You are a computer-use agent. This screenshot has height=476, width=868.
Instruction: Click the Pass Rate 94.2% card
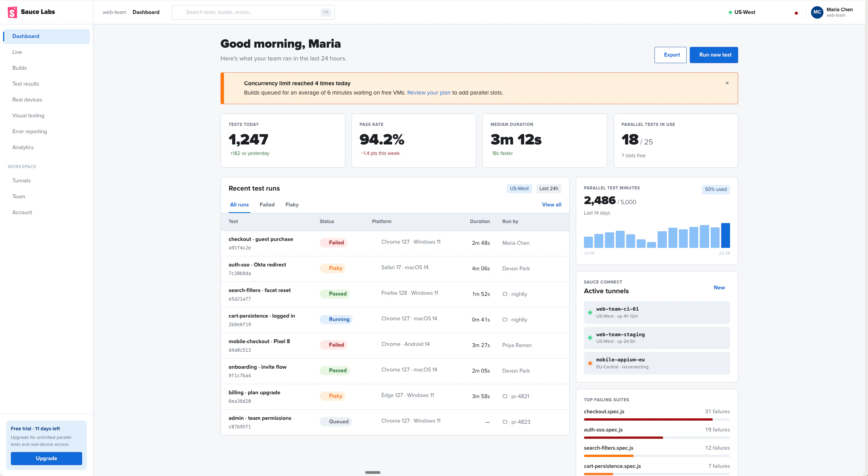[x=414, y=141]
